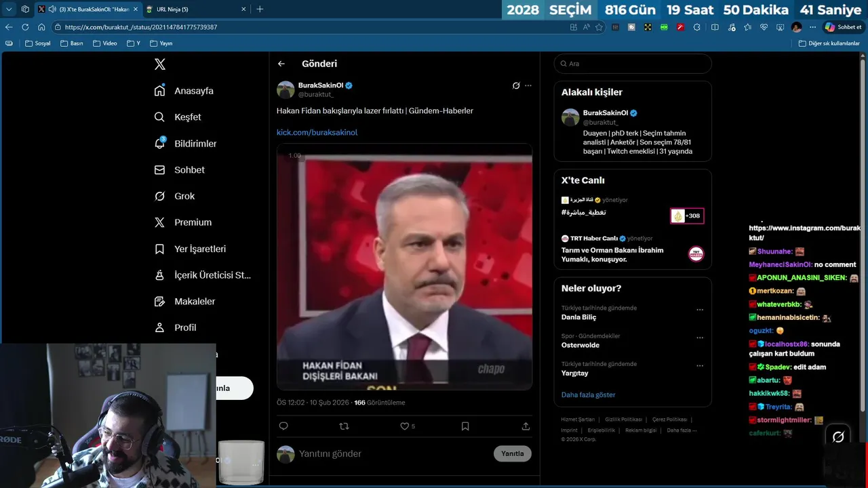Viewport: 868px width, 488px height.
Task: Like the post with the heart icon
Action: pyautogui.click(x=405, y=426)
